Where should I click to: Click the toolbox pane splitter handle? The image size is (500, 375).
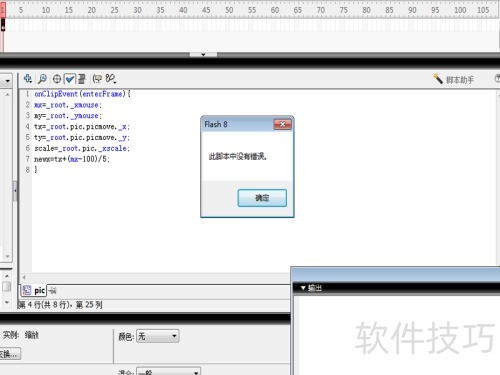[x=15, y=191]
